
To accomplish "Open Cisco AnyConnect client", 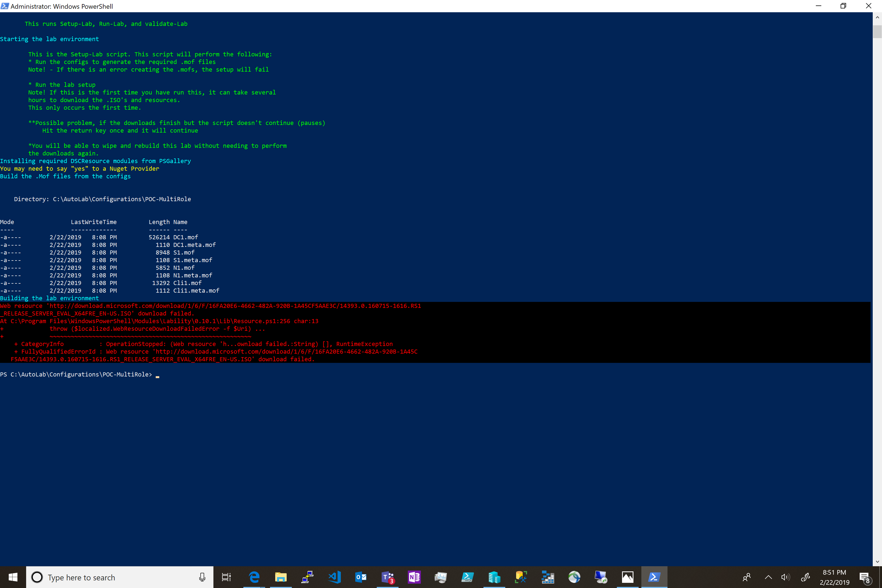I will 574,577.
